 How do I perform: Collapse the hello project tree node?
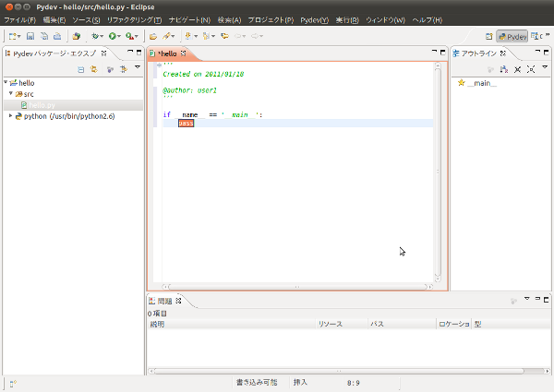point(6,82)
